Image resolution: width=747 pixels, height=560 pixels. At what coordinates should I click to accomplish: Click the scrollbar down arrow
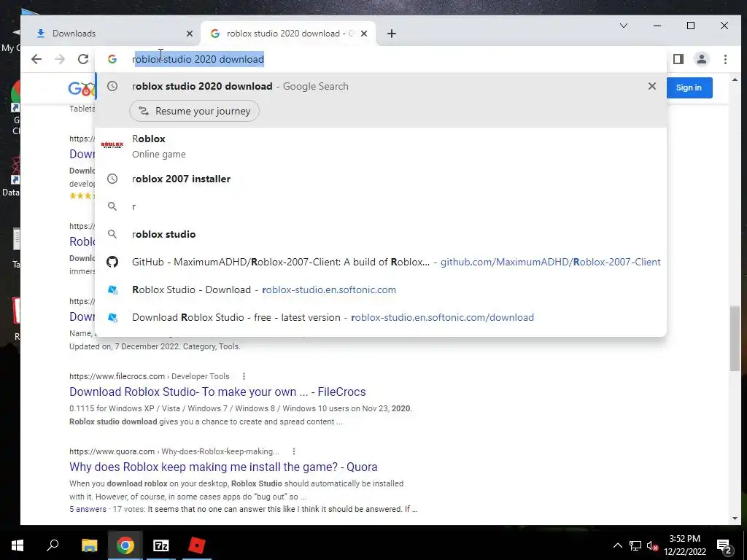[735, 518]
